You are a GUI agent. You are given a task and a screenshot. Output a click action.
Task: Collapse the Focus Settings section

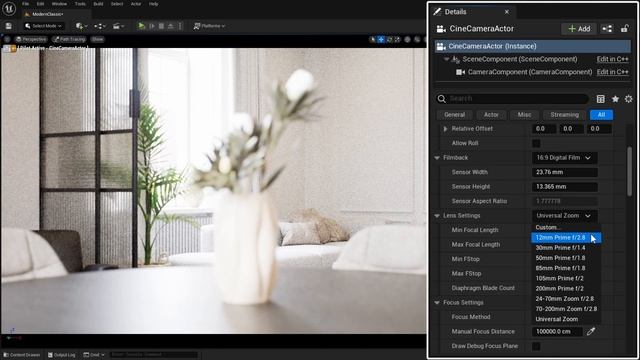tap(437, 303)
